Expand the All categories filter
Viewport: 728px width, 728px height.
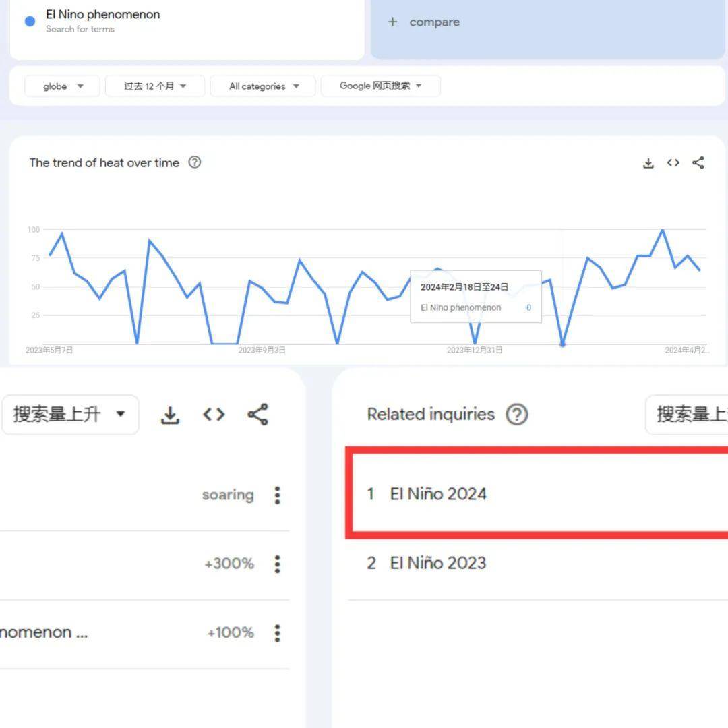coord(262,86)
